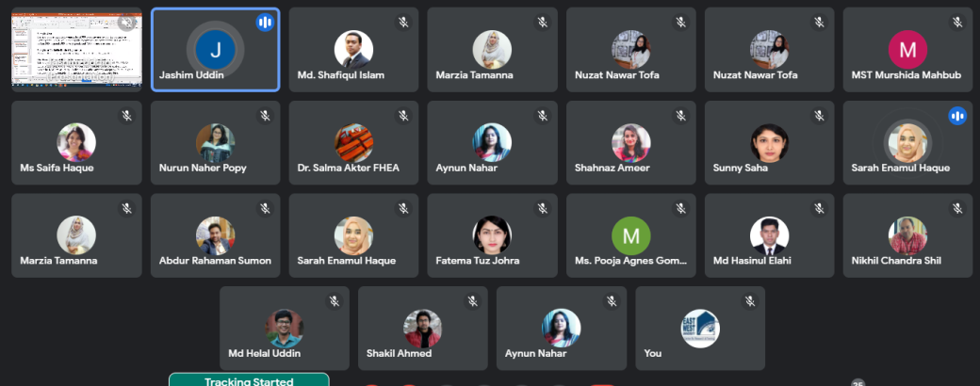Click the muted mic icon on Md. Shafiqul Islam's tile
980x386 pixels.
[403, 23]
